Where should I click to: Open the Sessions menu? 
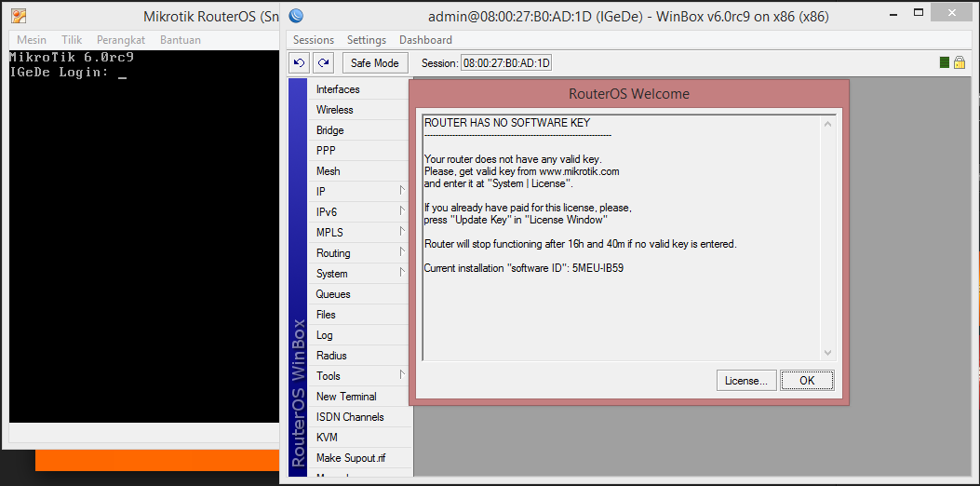pyautogui.click(x=314, y=39)
